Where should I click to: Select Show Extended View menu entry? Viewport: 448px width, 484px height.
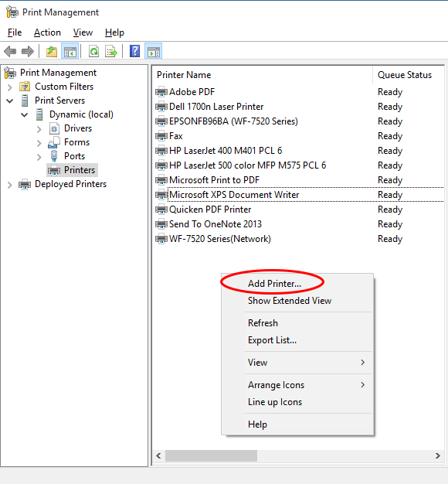(x=290, y=301)
